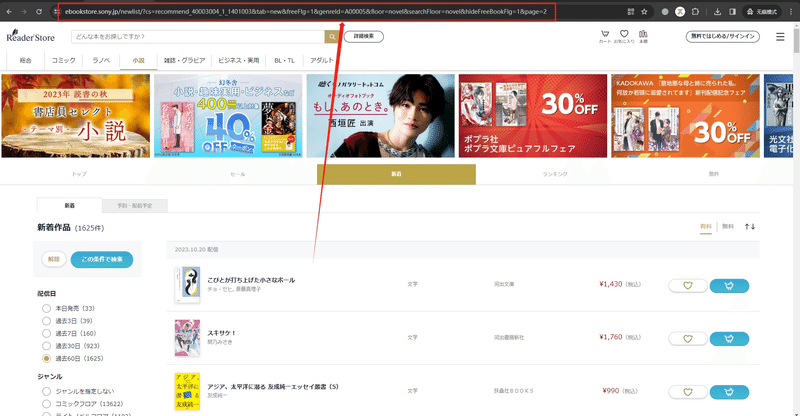This screenshot has width=800, height=416.
Task: Click the incognito mode indicator
Action: pyautogui.click(x=762, y=11)
